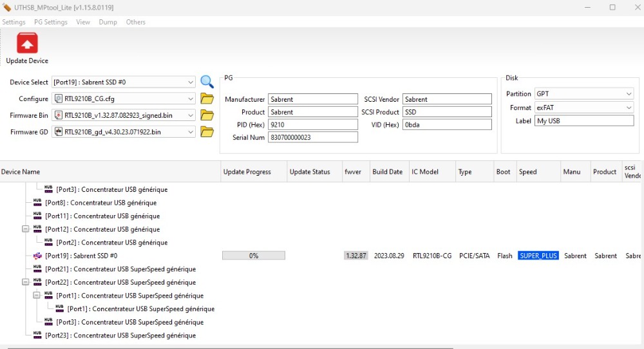This screenshot has width=644, height=349.
Task: Click the highlighted SUPER_PLUS speed cell
Action: [538, 256]
